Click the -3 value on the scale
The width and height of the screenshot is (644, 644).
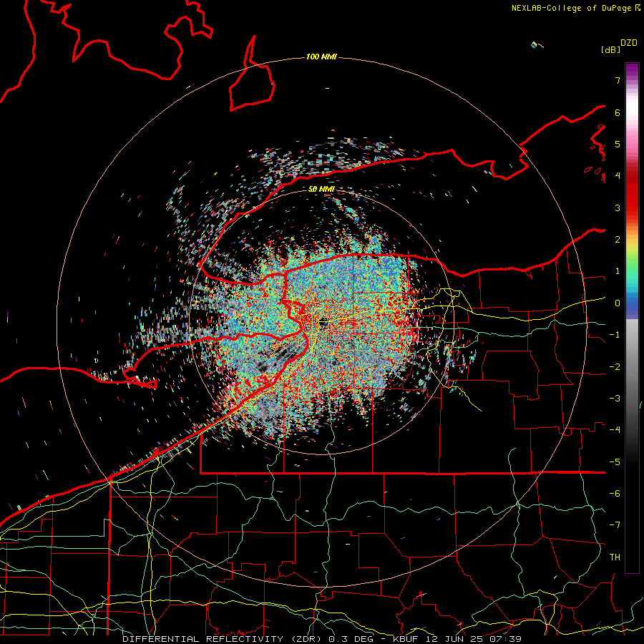[615, 399]
